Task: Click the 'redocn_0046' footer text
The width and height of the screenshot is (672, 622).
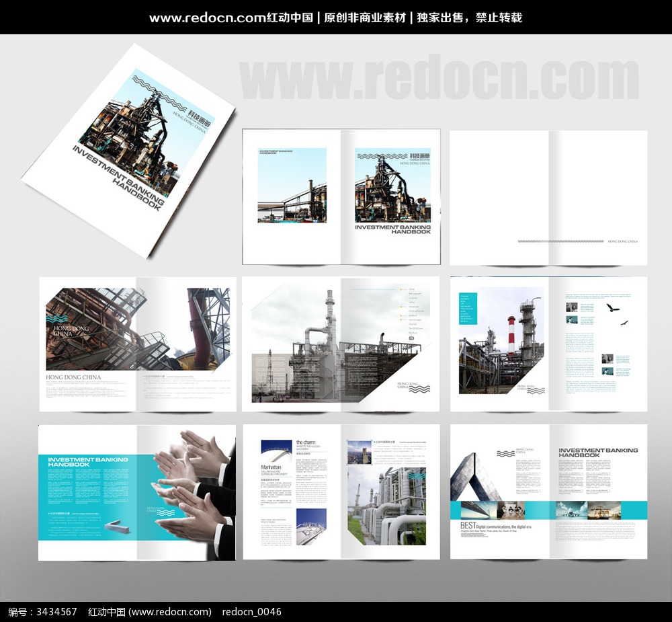Action: coord(251,612)
